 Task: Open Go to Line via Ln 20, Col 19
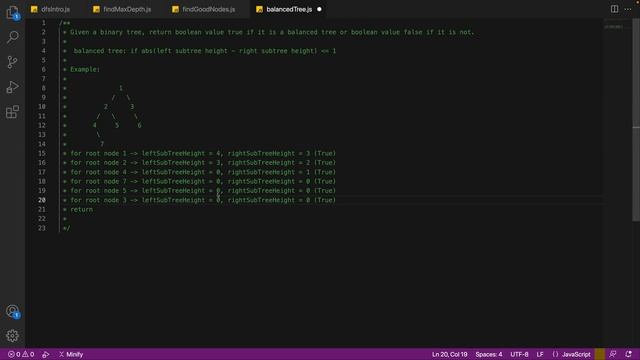449,354
